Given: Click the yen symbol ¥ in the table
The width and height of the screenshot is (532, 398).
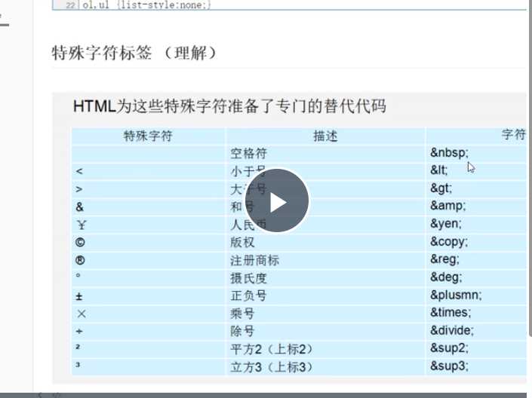Looking at the screenshot, I should [81, 225].
